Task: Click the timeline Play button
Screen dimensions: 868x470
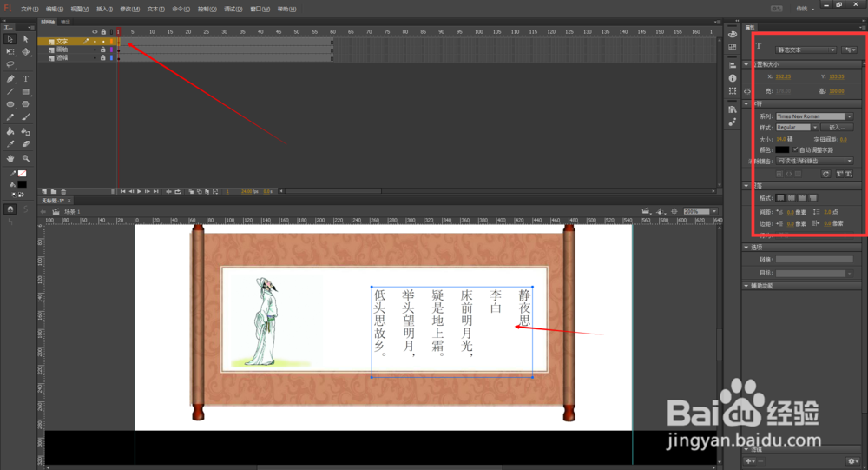Action: point(139,191)
